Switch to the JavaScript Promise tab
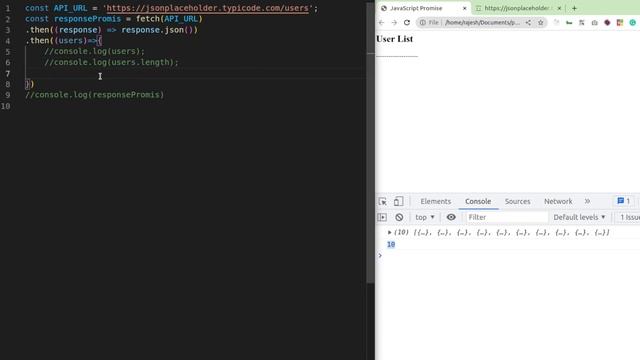The height and width of the screenshot is (360, 640). pyautogui.click(x=423, y=8)
